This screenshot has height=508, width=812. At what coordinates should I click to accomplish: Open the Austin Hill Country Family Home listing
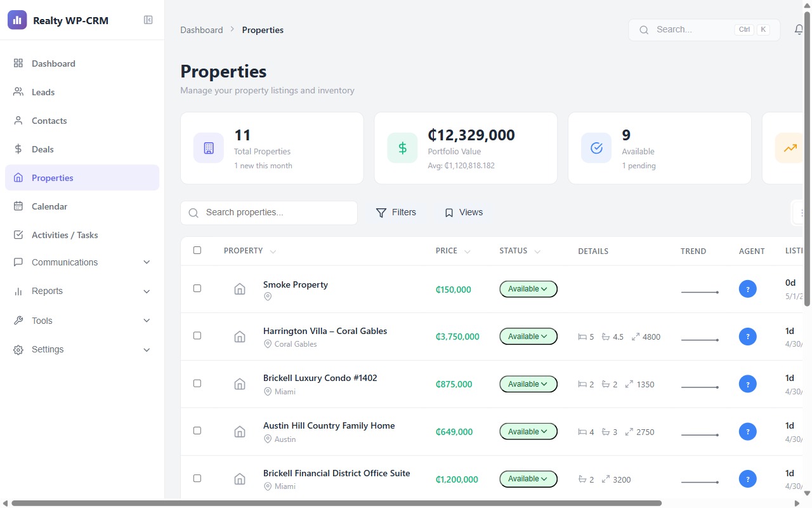[329, 425]
